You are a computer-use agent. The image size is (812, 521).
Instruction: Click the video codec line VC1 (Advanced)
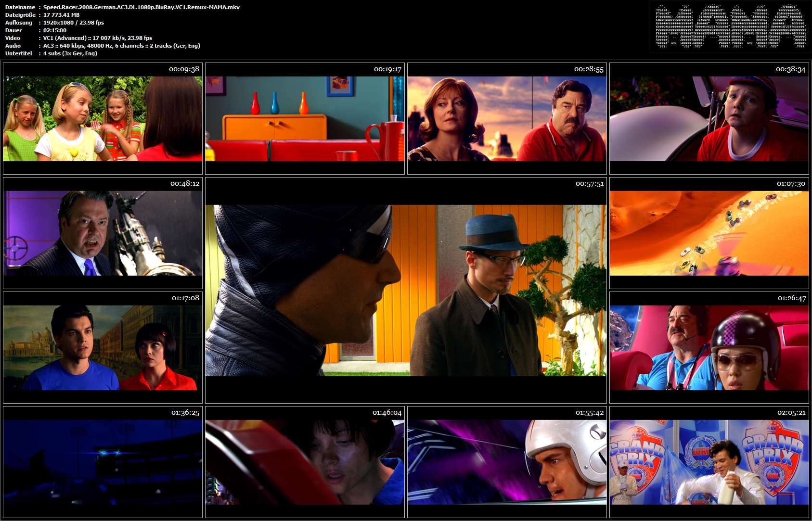(98, 38)
